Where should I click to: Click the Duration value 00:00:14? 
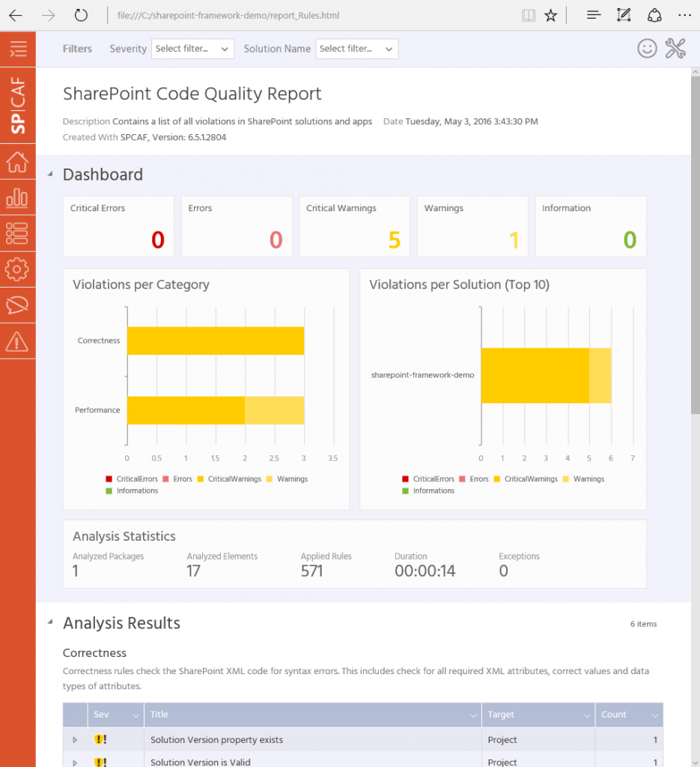click(425, 571)
